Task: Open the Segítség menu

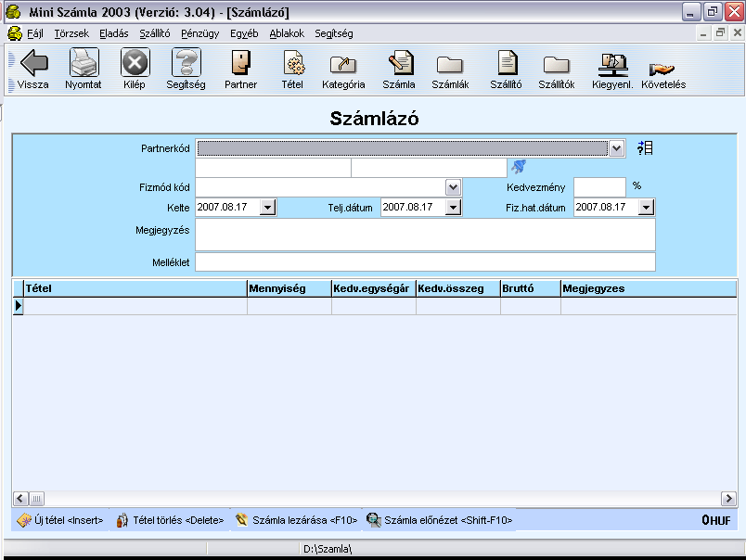Action: tap(333, 33)
